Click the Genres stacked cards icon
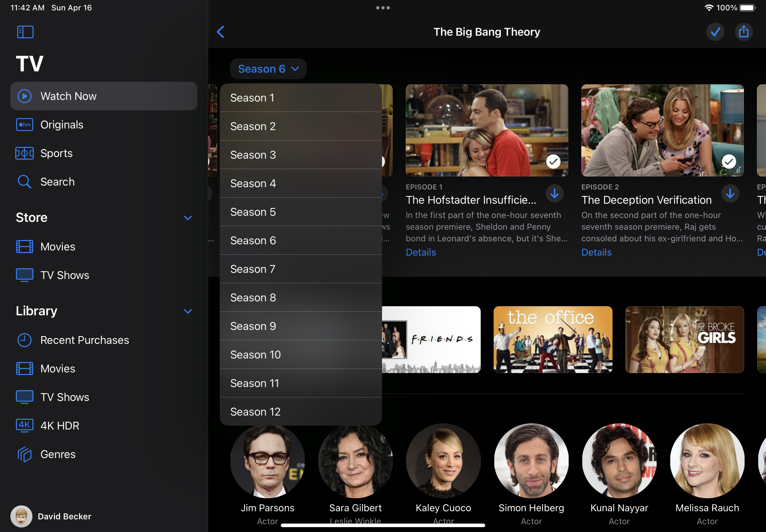 click(24, 454)
